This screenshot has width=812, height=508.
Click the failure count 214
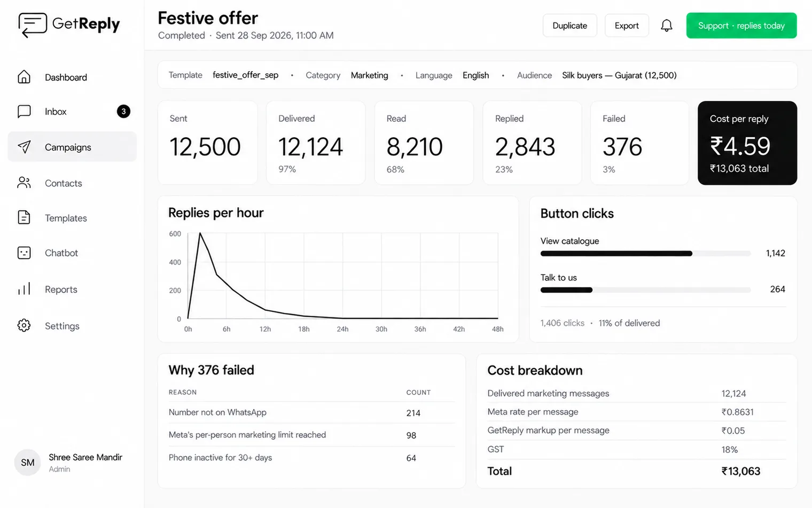click(x=413, y=413)
